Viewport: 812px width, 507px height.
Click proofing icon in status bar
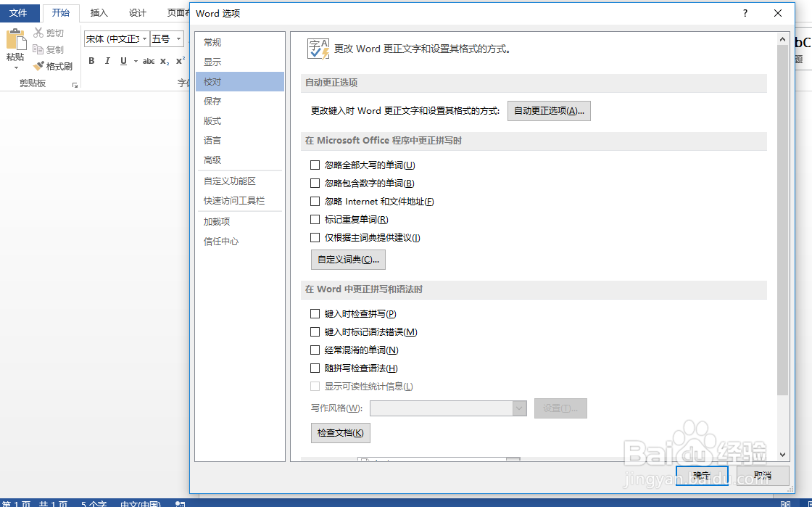(180, 503)
